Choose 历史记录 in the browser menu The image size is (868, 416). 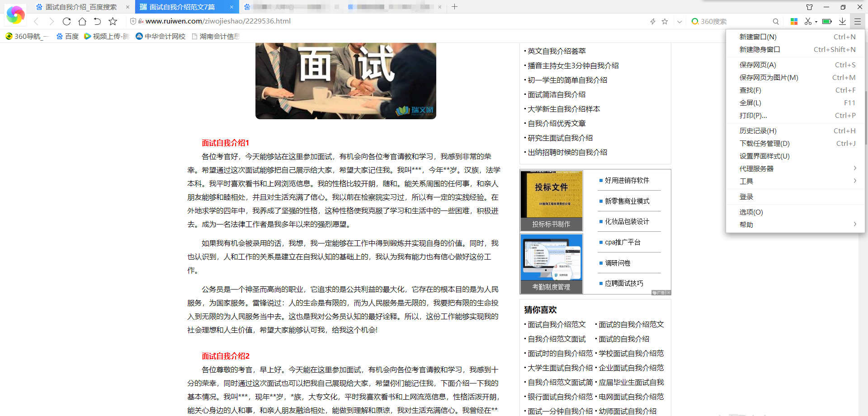pyautogui.click(x=758, y=131)
